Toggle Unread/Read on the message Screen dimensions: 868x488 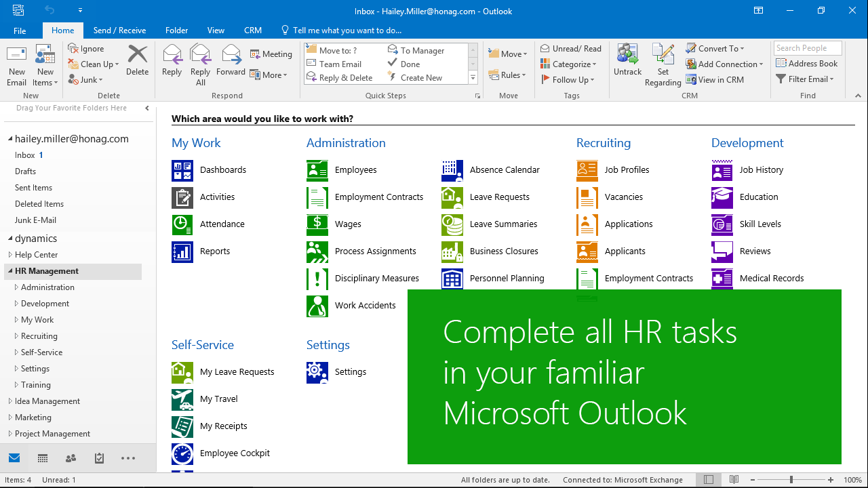(x=571, y=47)
